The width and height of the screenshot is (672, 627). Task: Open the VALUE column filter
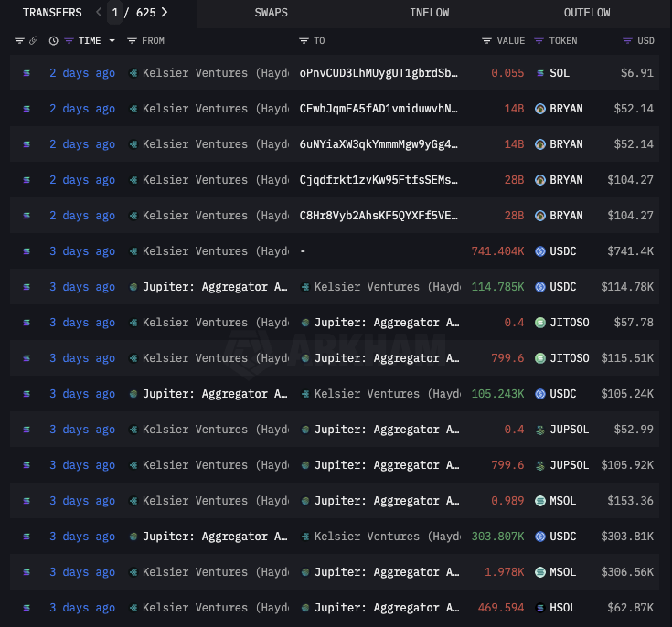[x=486, y=41]
